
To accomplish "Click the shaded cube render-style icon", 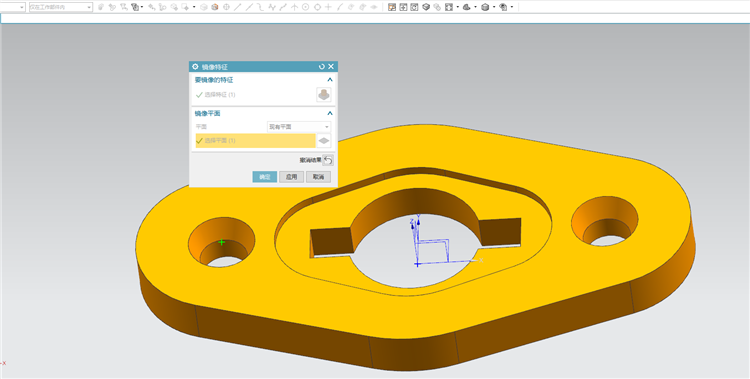I will click(x=485, y=7).
